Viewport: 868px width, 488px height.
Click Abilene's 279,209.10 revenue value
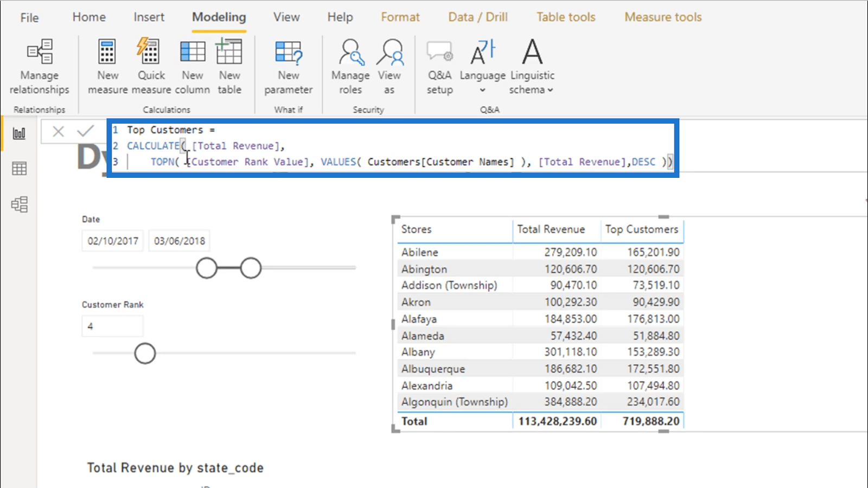tap(570, 252)
